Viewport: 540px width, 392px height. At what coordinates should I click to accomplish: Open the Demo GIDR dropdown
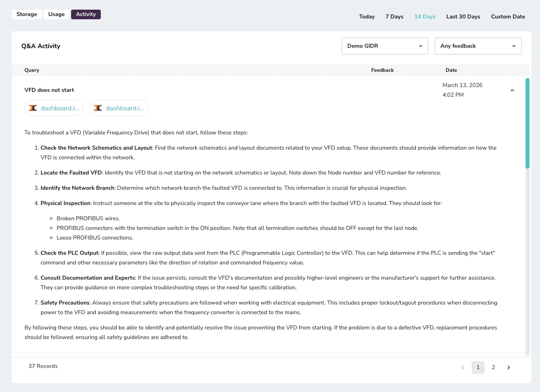click(385, 46)
